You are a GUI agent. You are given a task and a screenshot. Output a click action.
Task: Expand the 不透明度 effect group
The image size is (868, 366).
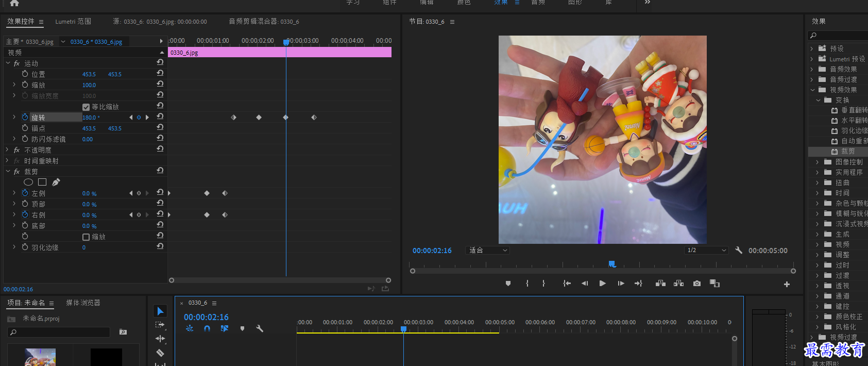click(x=8, y=149)
